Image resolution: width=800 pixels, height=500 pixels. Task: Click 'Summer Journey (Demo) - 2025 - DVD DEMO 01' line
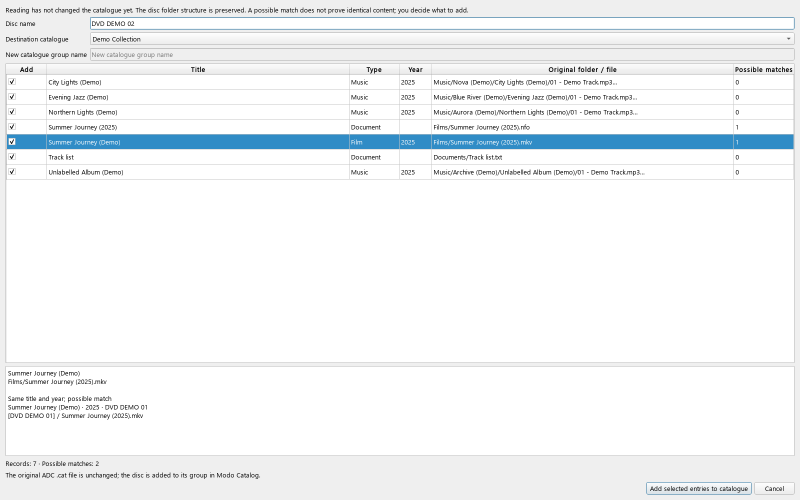(x=78, y=407)
